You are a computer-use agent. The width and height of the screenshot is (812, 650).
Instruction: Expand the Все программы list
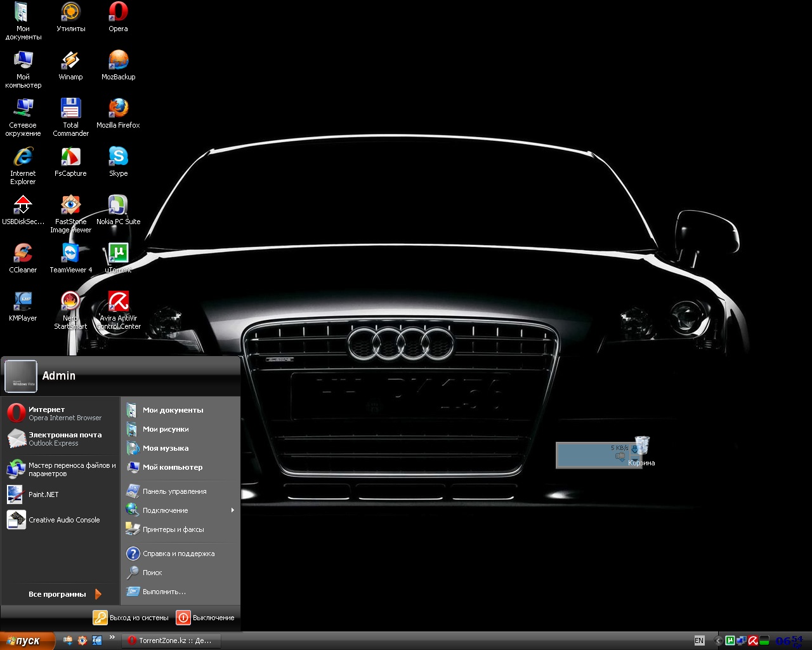pos(65,594)
